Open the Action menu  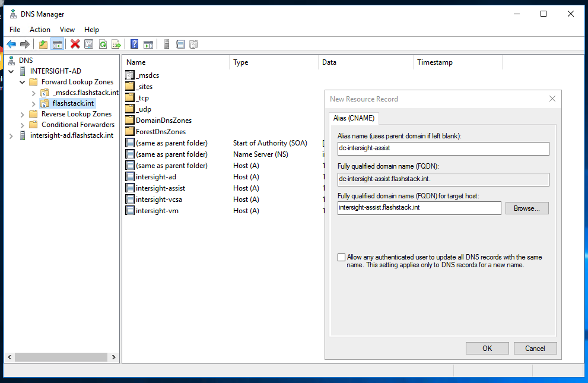[x=40, y=30]
